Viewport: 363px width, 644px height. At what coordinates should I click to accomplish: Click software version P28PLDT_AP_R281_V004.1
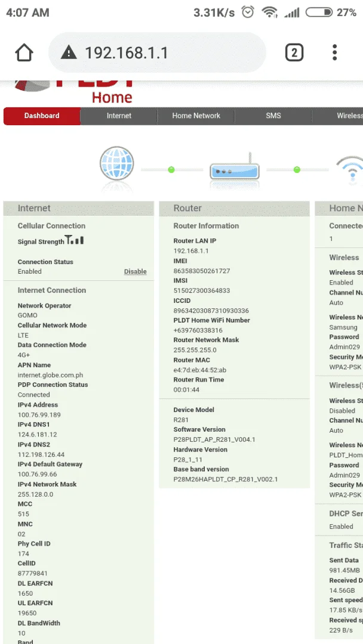pyautogui.click(x=214, y=439)
